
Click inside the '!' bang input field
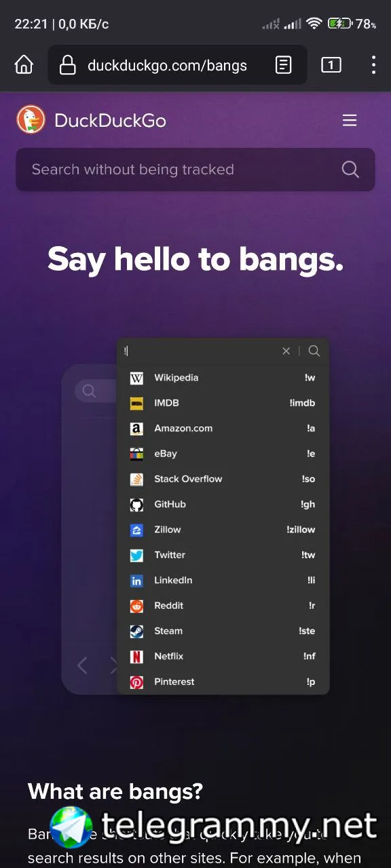201,351
